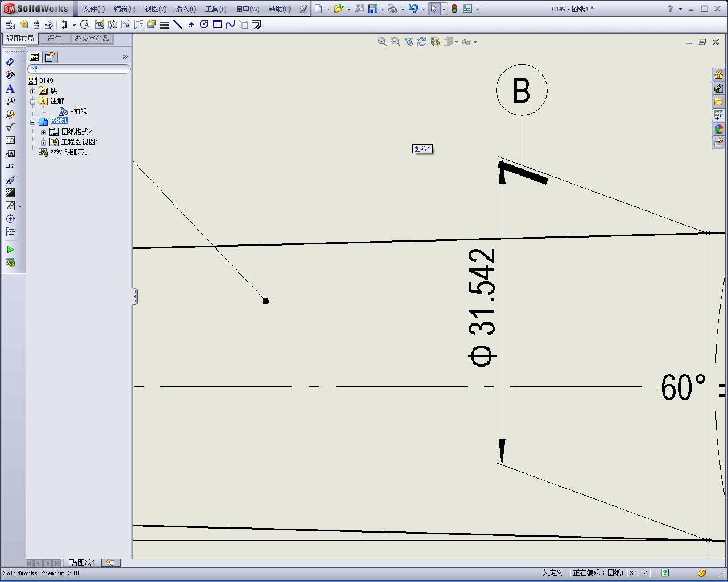
Task: Open the 帮助(H) menu
Action: pyautogui.click(x=279, y=9)
